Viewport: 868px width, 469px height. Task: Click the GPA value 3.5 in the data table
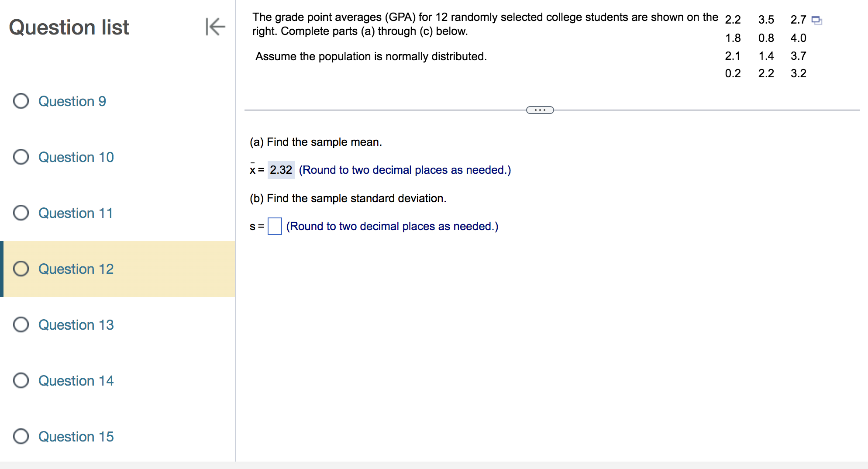[765, 20]
